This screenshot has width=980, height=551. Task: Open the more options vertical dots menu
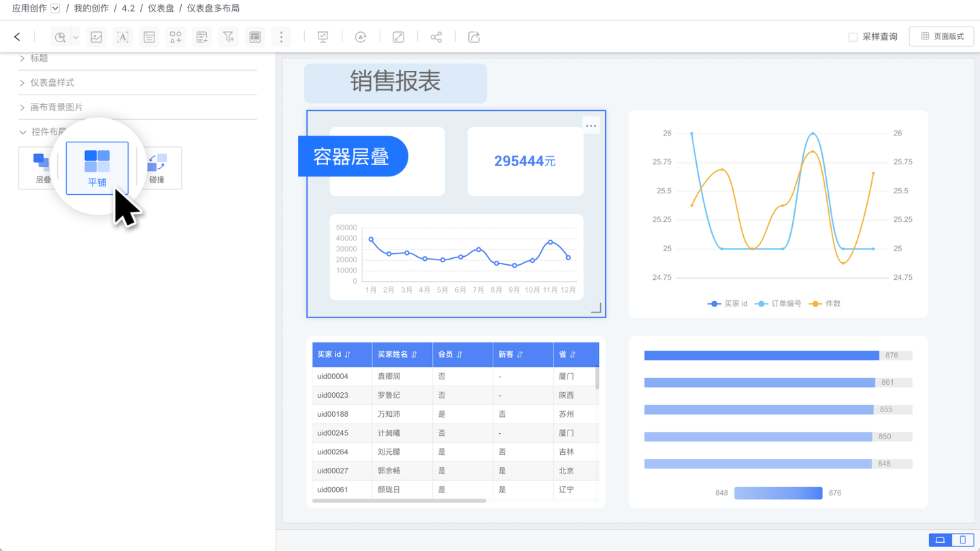coord(281,37)
